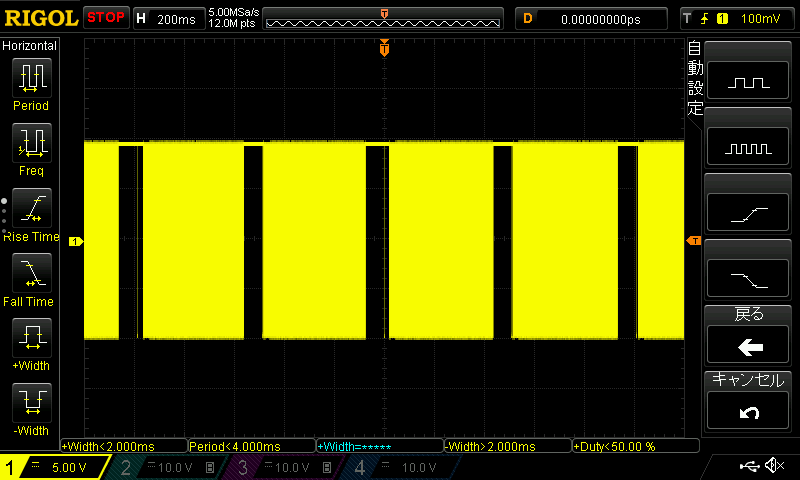Screen dimensions: 800x480
Task: Select the Freq measurement icon
Action: coord(32,143)
